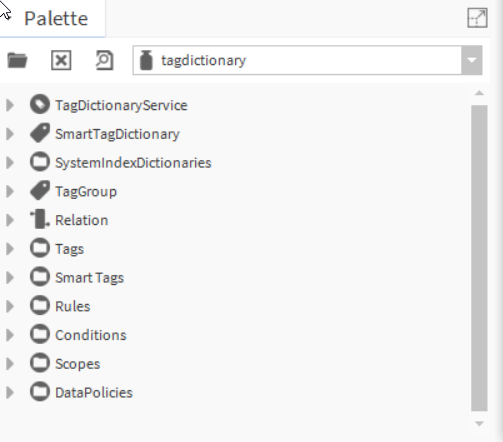Screen dimensions: 503x442
Task: Expand the DataPolicies folder node
Action: click(10, 392)
